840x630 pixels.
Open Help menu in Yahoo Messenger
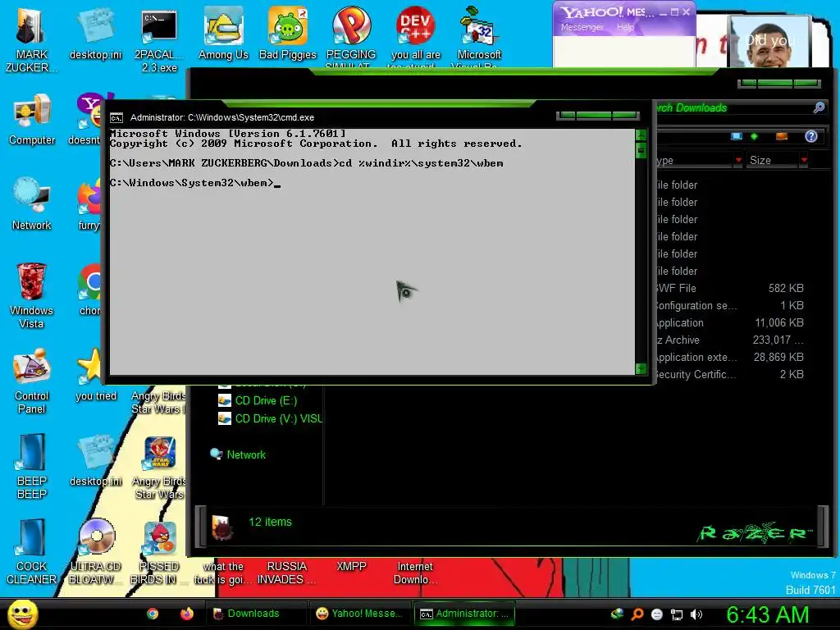625,27
